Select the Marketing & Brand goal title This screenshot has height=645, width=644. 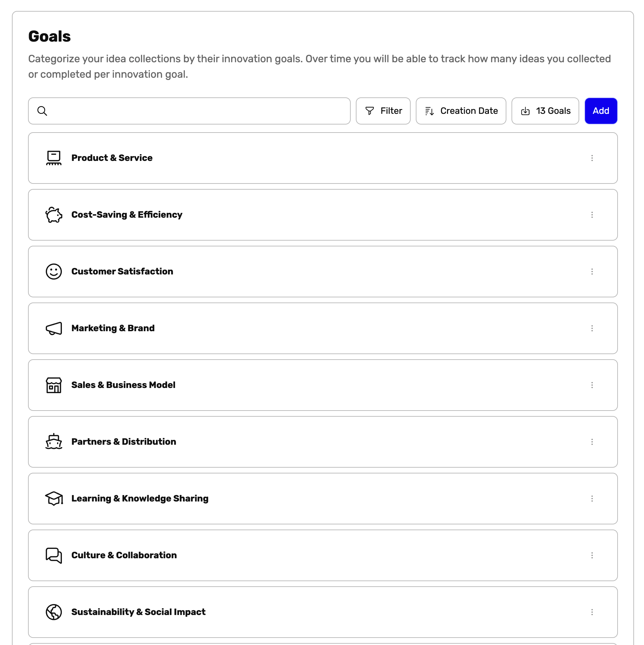pos(113,328)
